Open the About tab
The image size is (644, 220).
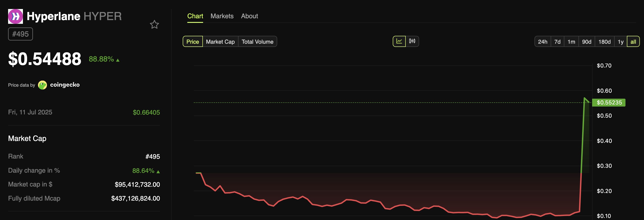point(249,16)
